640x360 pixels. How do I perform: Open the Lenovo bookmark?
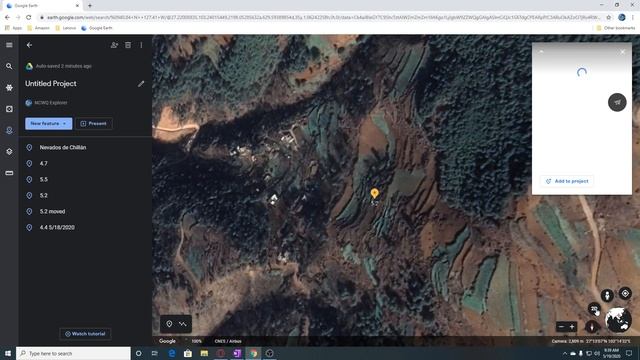66,28
